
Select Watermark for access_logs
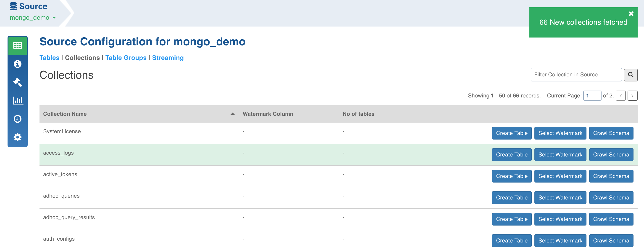tap(560, 155)
